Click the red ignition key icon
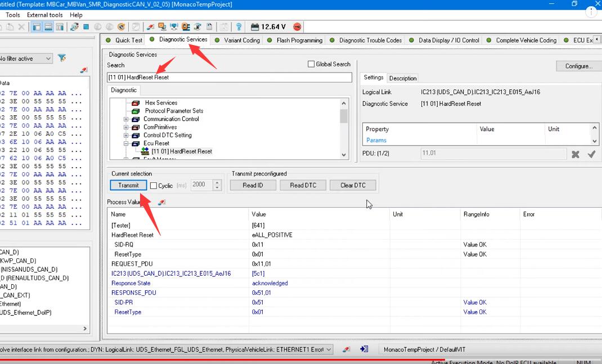 298,27
